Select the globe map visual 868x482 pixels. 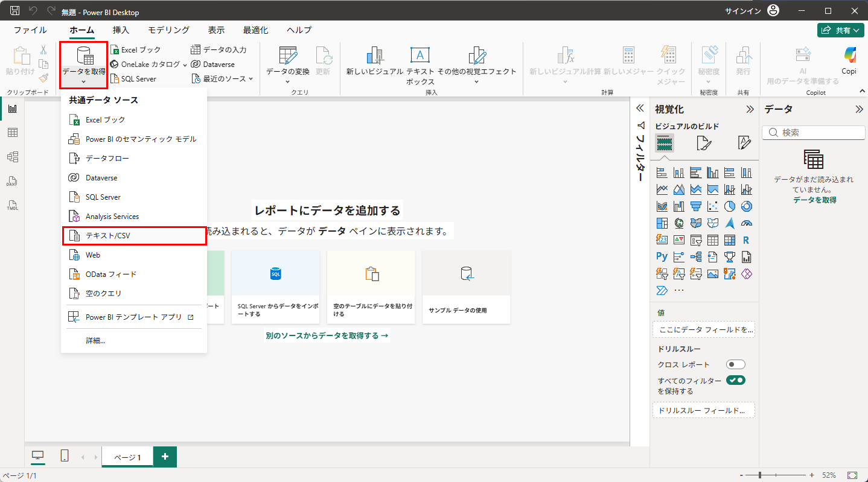678,223
